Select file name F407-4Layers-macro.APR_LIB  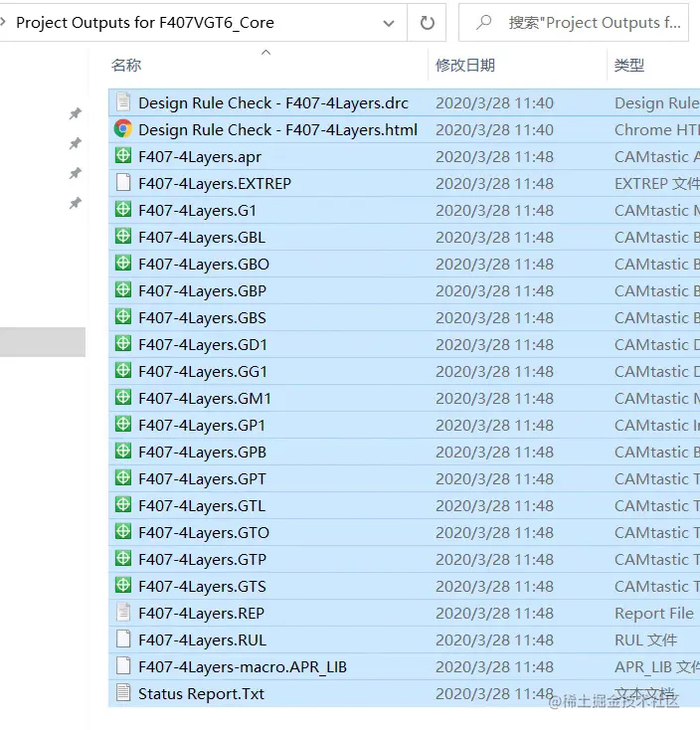(x=242, y=667)
